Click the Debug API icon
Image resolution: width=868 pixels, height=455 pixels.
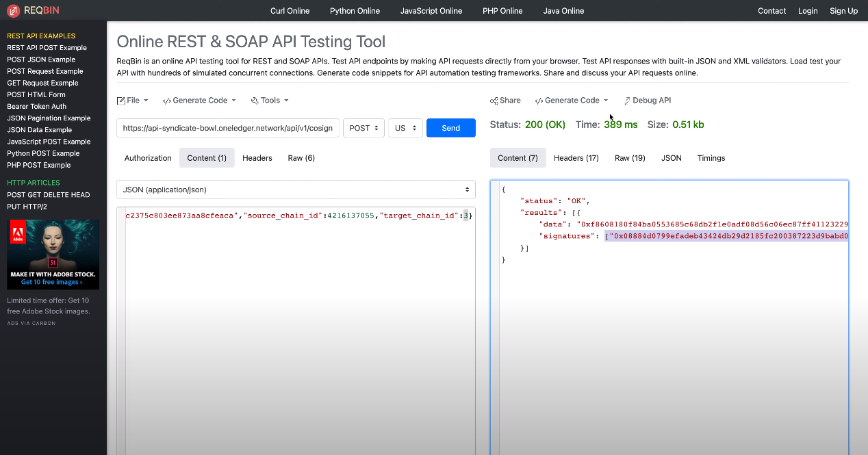coord(627,101)
